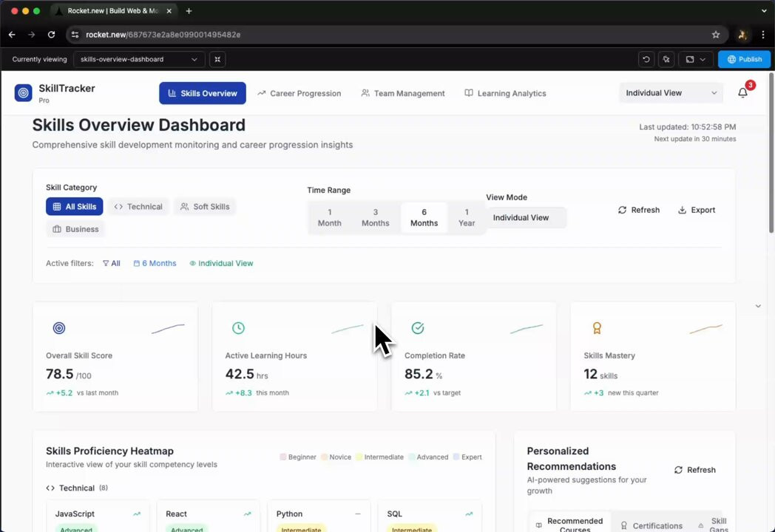Click the browser address bar

[396, 35]
